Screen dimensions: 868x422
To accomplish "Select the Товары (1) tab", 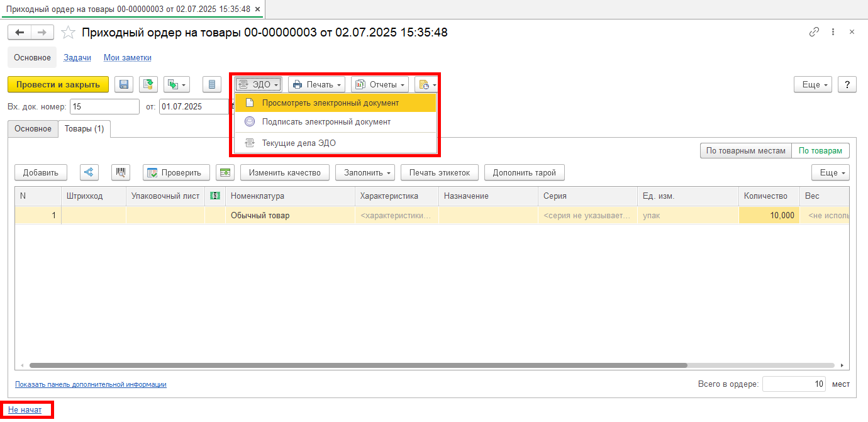I will coord(84,129).
